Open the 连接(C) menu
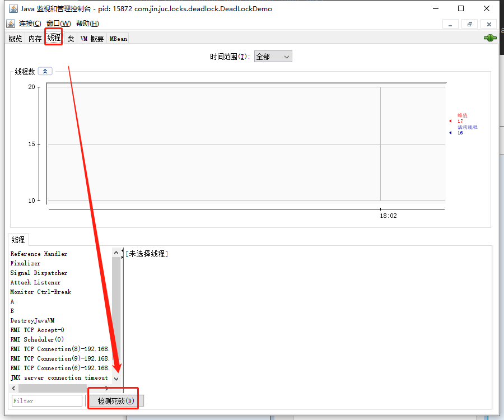504x420 pixels. pos(30,24)
